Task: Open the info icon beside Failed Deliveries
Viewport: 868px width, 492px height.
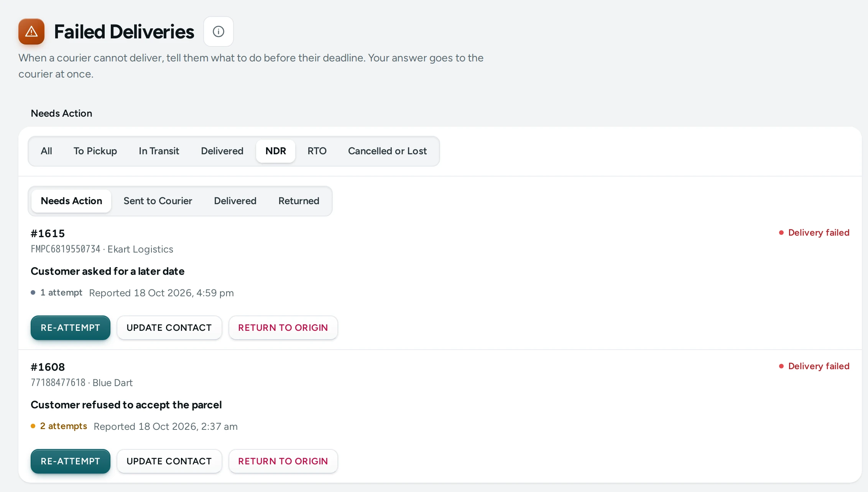Action: [x=218, y=31]
